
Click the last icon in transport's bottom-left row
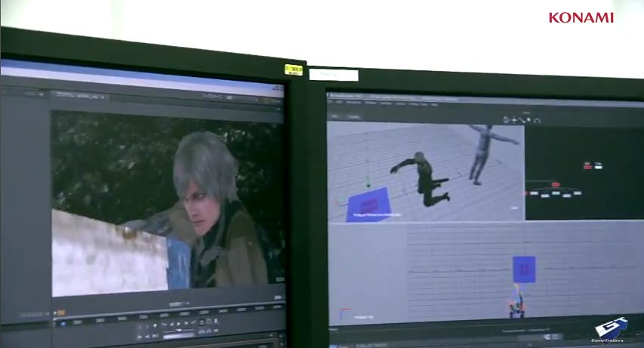coord(155,336)
